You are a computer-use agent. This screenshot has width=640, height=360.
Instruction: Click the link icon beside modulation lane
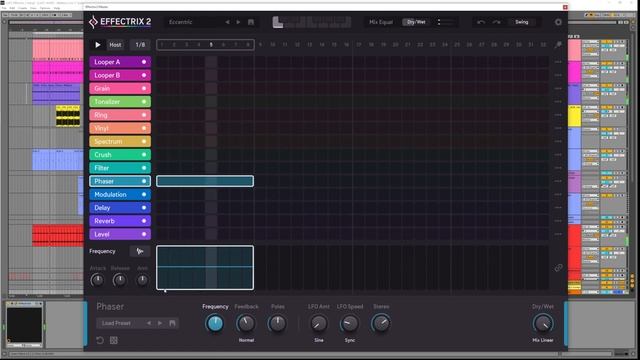click(x=558, y=268)
